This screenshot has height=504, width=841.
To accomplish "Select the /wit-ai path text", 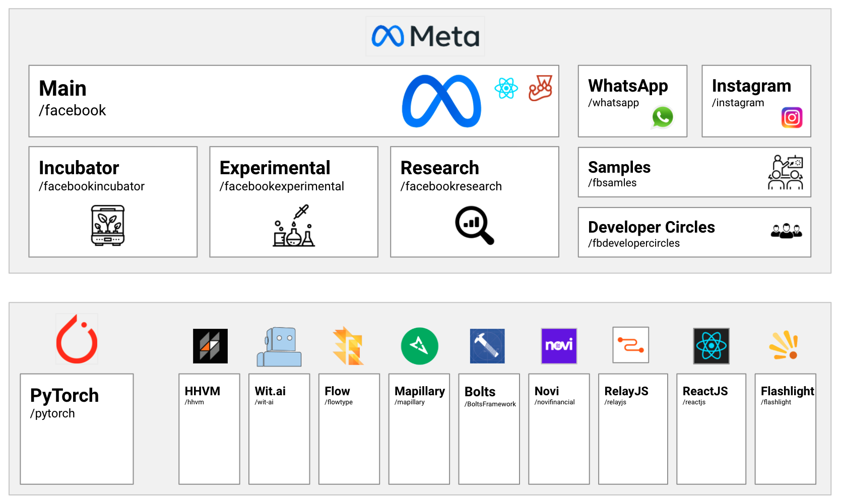I will coord(264,402).
